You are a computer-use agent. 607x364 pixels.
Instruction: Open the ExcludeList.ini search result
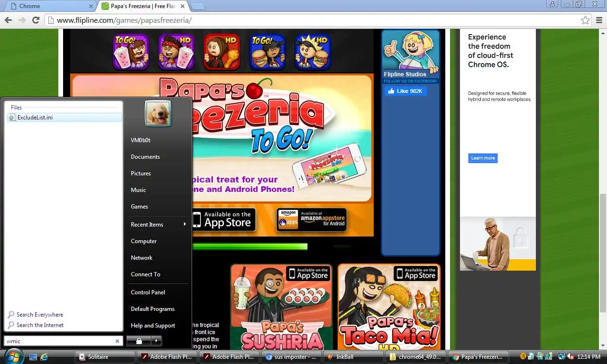pos(64,118)
